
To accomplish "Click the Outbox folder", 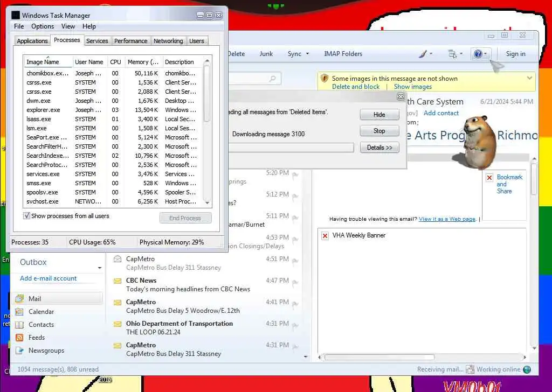I will click(33, 262).
